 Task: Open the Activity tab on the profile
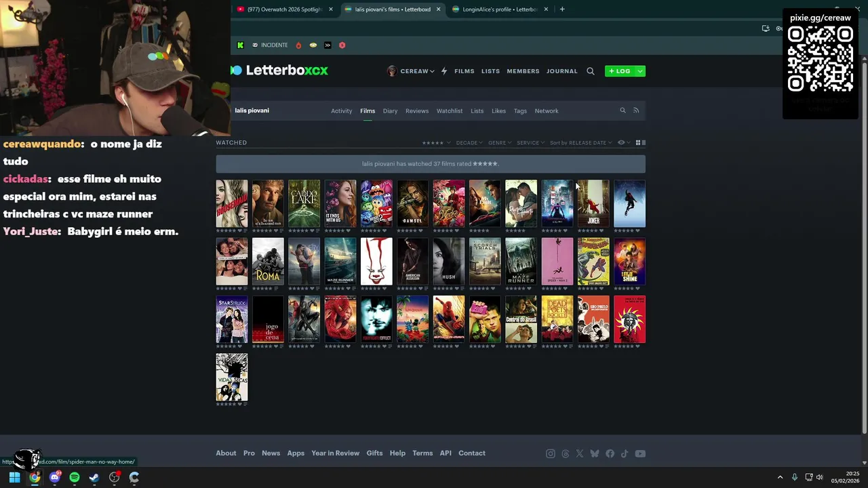(342, 111)
